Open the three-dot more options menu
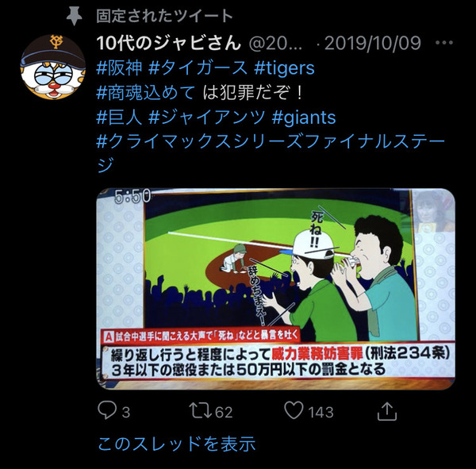Screen dimensions: 476x469 (x=444, y=43)
